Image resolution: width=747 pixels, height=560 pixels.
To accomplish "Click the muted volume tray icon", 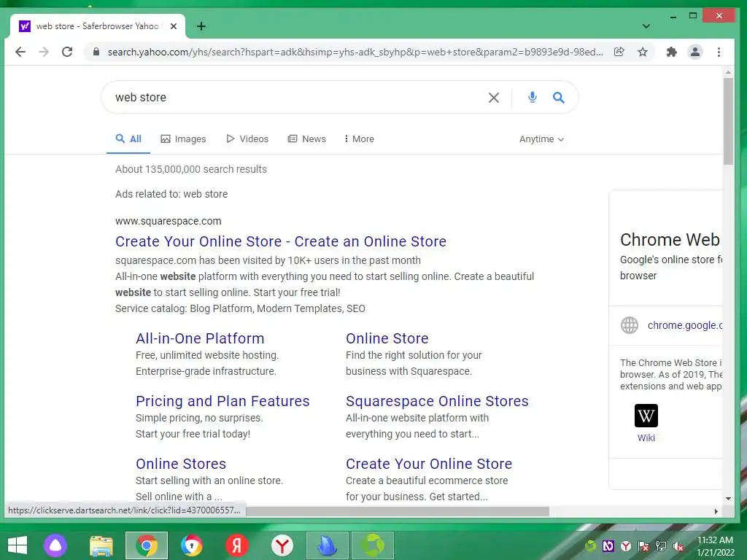I will pyautogui.click(x=678, y=546).
